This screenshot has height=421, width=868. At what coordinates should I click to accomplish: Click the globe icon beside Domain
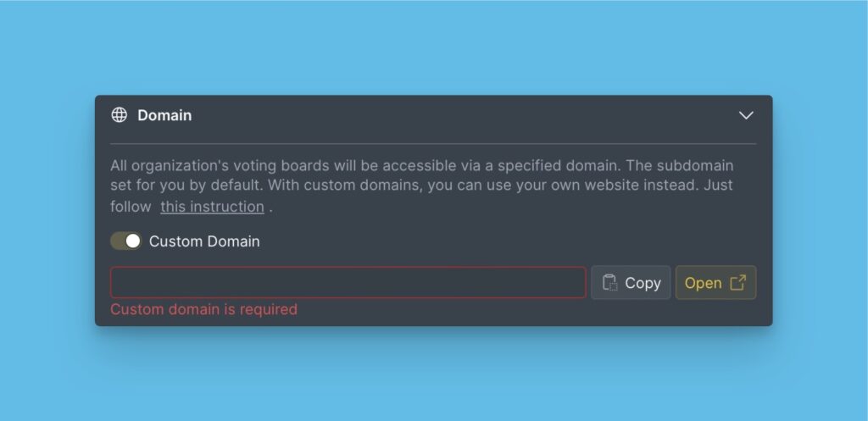click(x=120, y=115)
